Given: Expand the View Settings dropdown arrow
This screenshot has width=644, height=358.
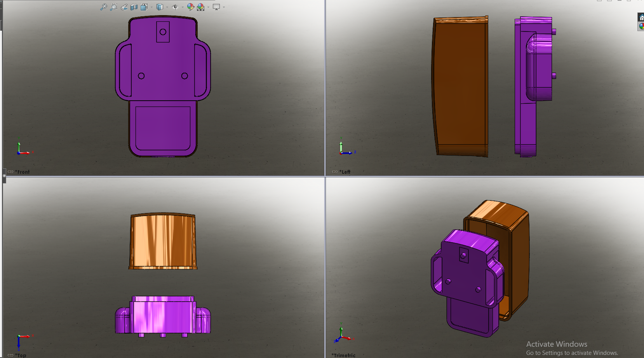Looking at the screenshot, I should point(224,7).
